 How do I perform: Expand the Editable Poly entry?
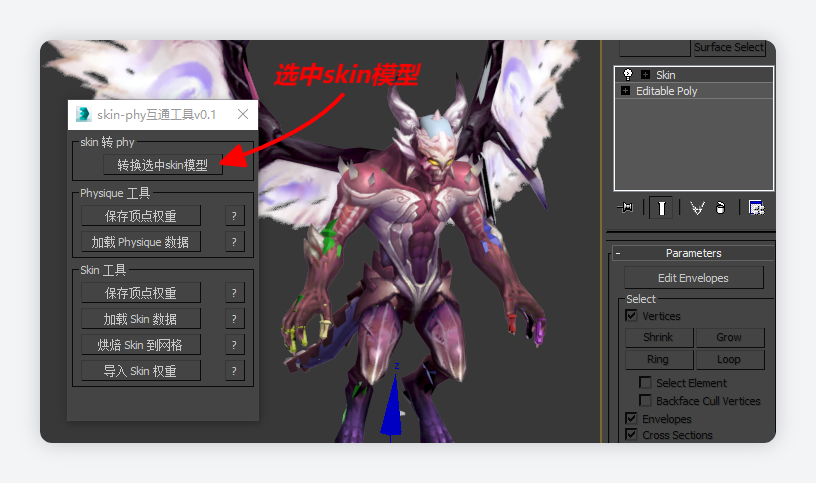[626, 91]
